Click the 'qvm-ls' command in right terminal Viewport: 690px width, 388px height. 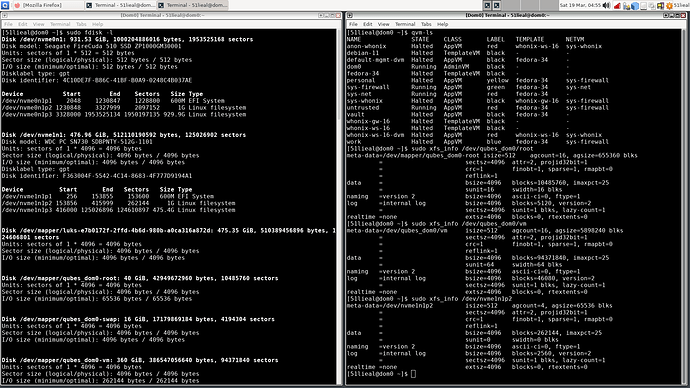point(422,33)
